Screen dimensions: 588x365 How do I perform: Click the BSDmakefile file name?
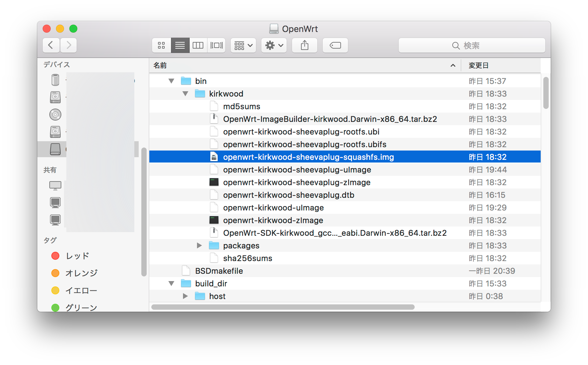(219, 271)
